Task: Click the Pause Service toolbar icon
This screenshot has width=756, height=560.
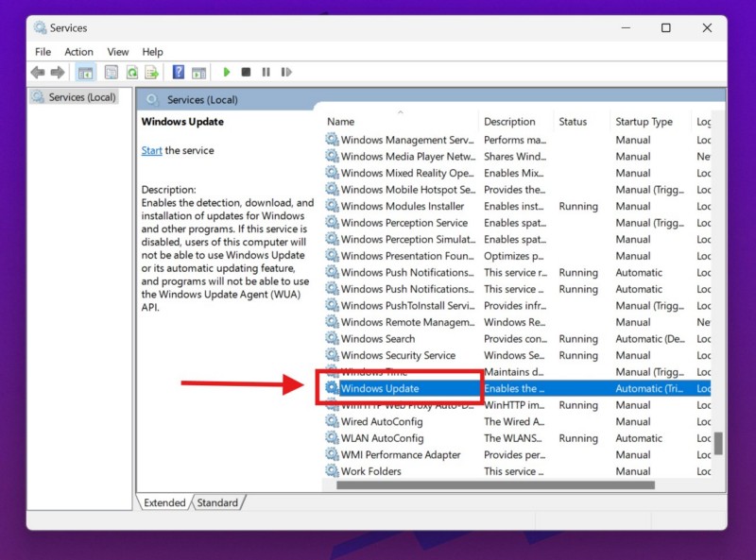Action: tap(266, 72)
